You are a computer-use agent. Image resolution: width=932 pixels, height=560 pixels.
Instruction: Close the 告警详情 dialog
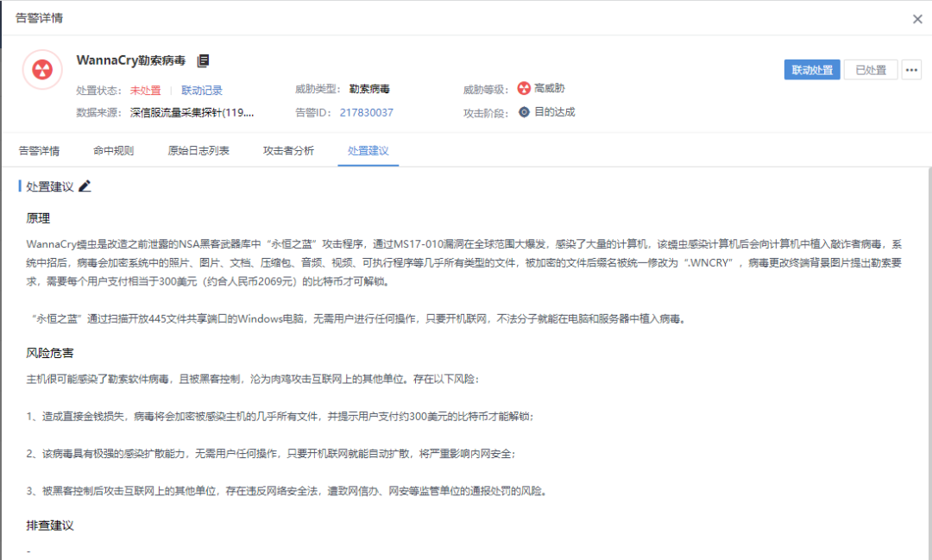click(917, 18)
